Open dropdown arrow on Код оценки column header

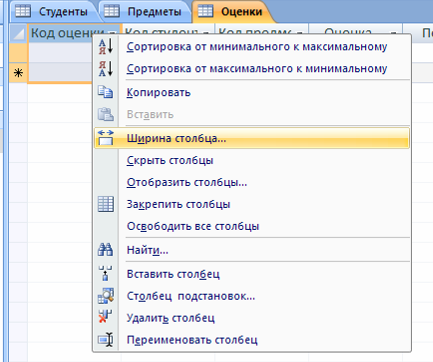click(x=113, y=33)
